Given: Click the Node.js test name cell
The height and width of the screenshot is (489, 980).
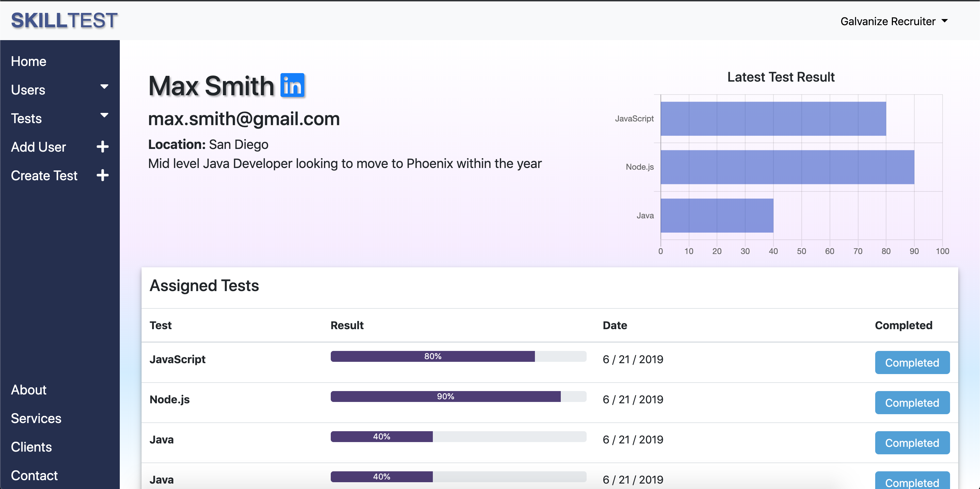Looking at the screenshot, I should (x=169, y=399).
